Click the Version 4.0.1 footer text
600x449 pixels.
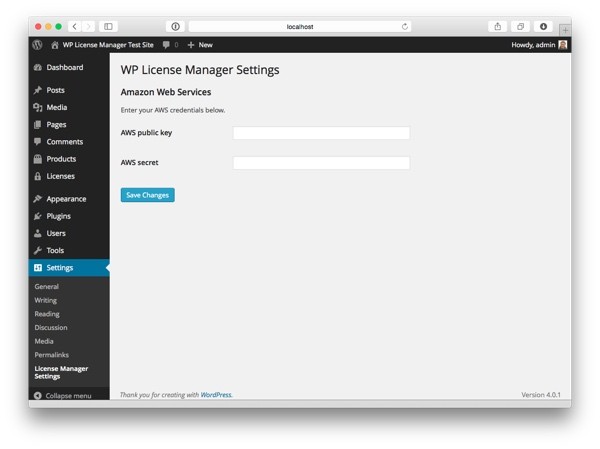(541, 395)
